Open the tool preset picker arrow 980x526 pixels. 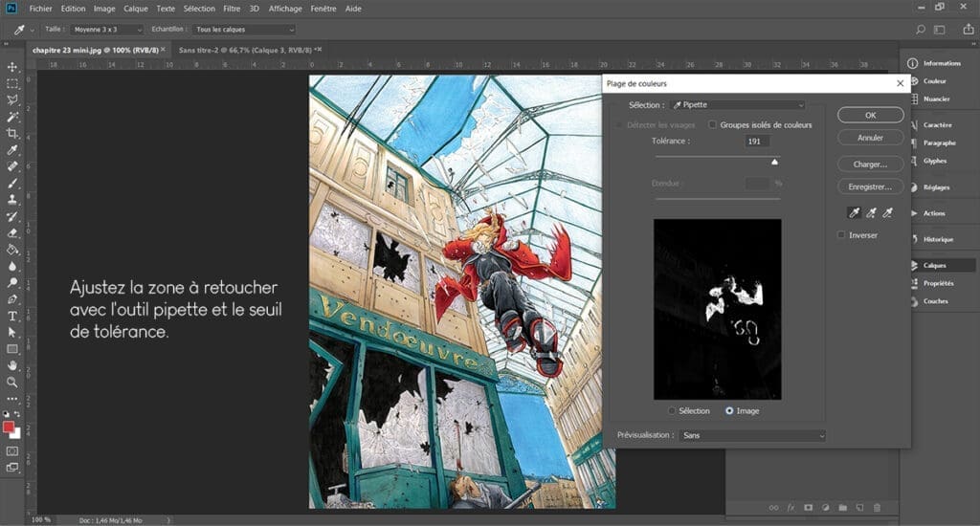32,30
